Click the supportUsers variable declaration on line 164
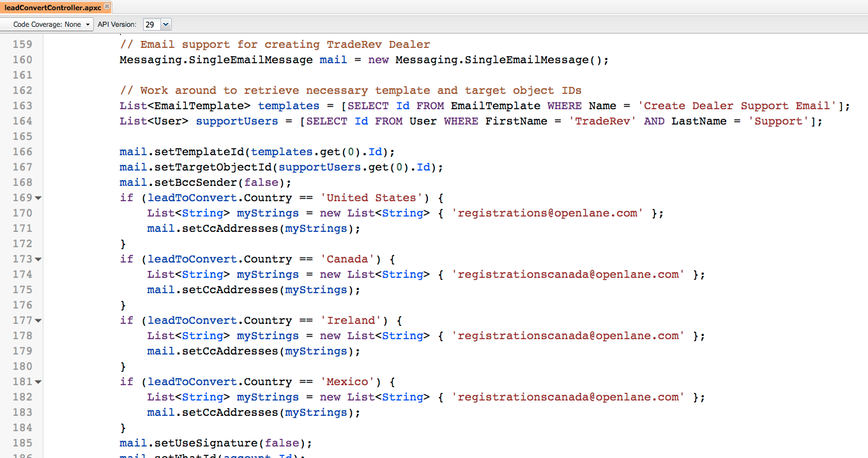868x458 pixels. [236, 121]
